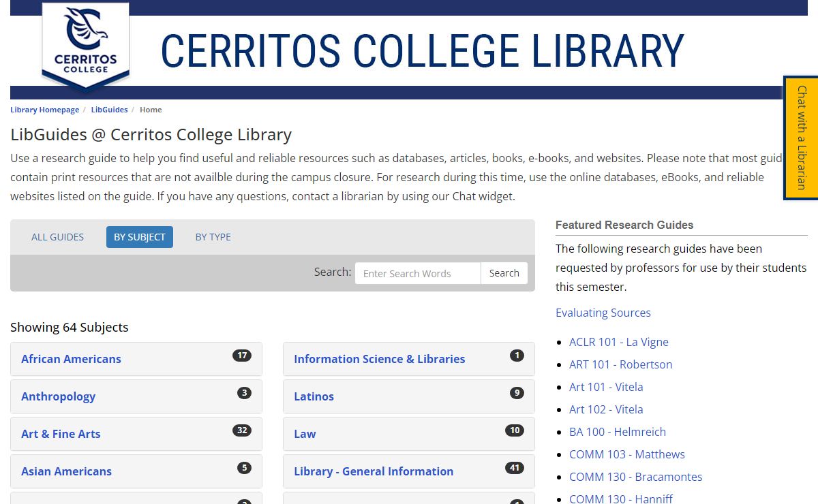The width and height of the screenshot is (818, 504).
Task: Click the 1 count badge for Information Science
Action: (x=517, y=356)
